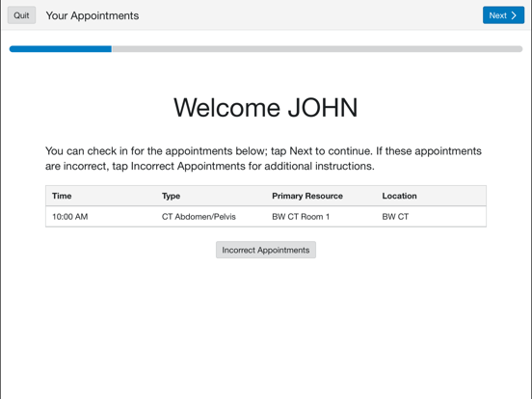Click the BW CT Room 1 cell

click(301, 217)
